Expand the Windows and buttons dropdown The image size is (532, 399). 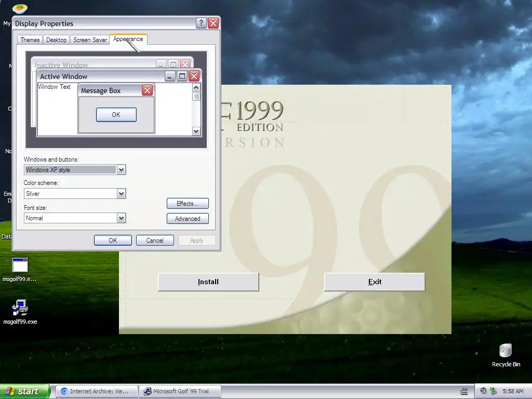121,170
